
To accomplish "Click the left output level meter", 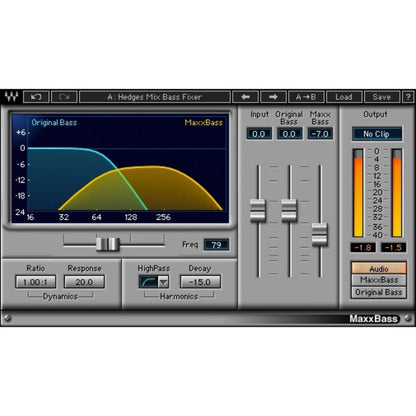I will point(358,193).
